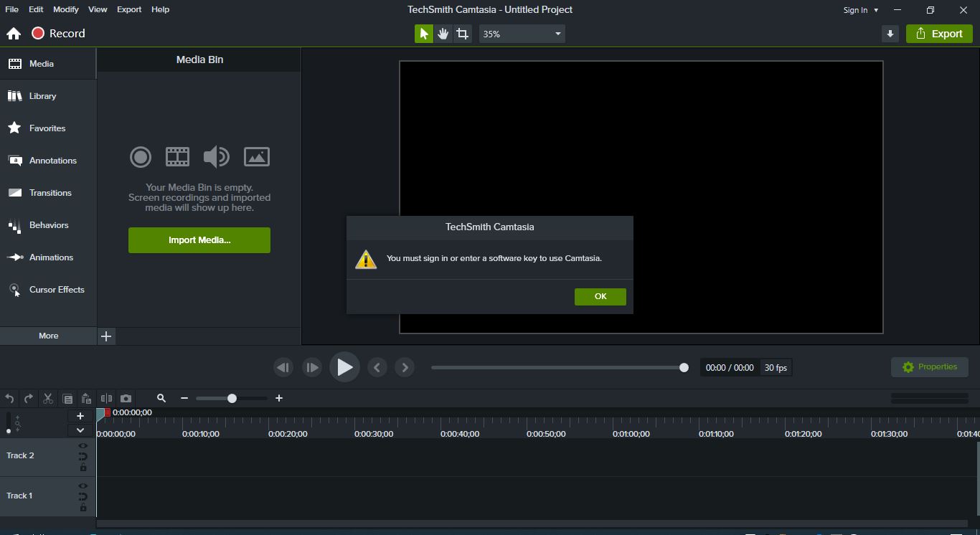The height and width of the screenshot is (535, 980).
Task: Activate the Crop tool
Action: pyautogui.click(x=463, y=34)
